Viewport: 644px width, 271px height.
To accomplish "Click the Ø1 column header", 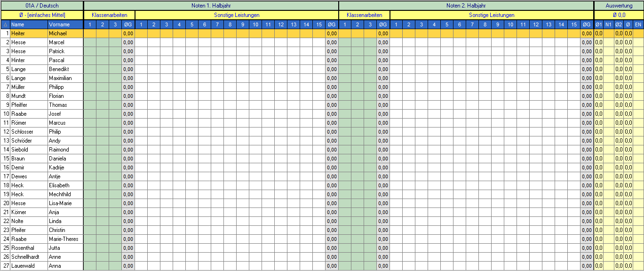I will click(x=598, y=24).
